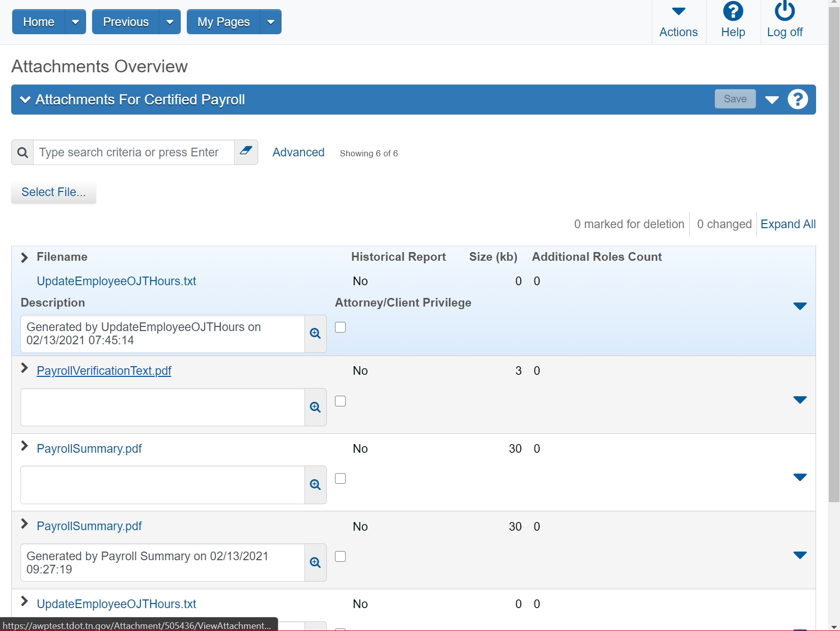Click the search criteria input field
This screenshot has height=631, width=840.
pos(134,152)
